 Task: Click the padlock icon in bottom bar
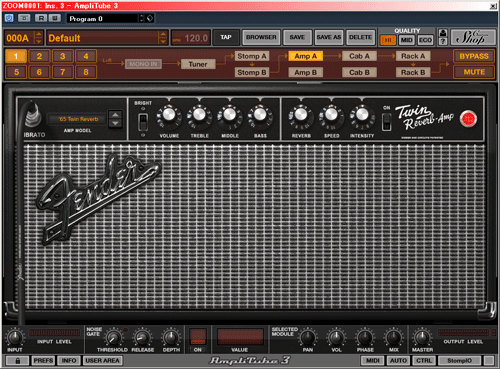click(x=18, y=361)
